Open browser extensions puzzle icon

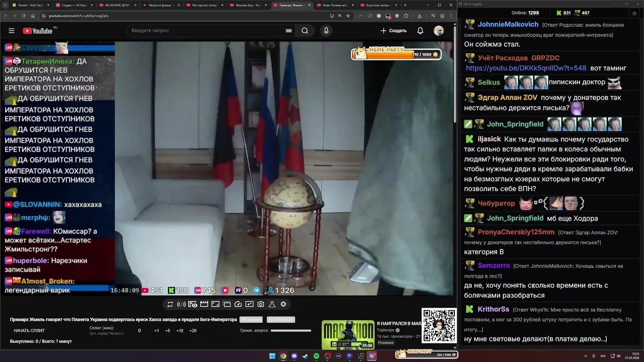406,16
